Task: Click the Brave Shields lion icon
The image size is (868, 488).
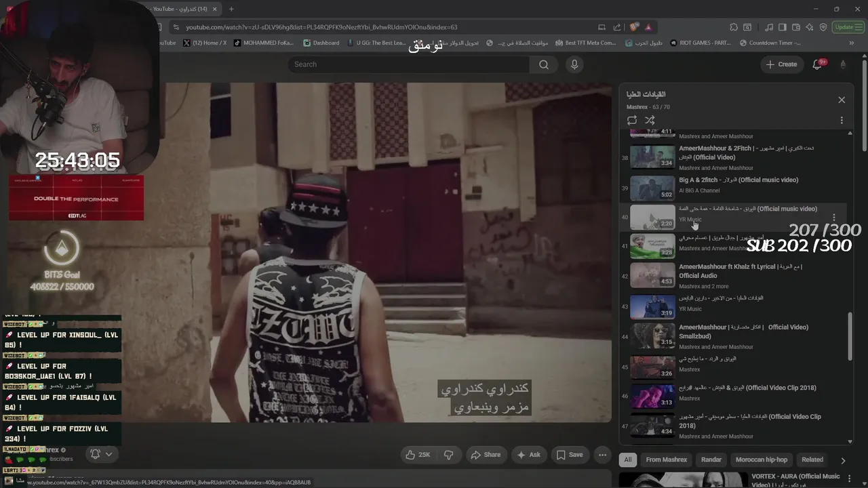Action: (x=633, y=27)
